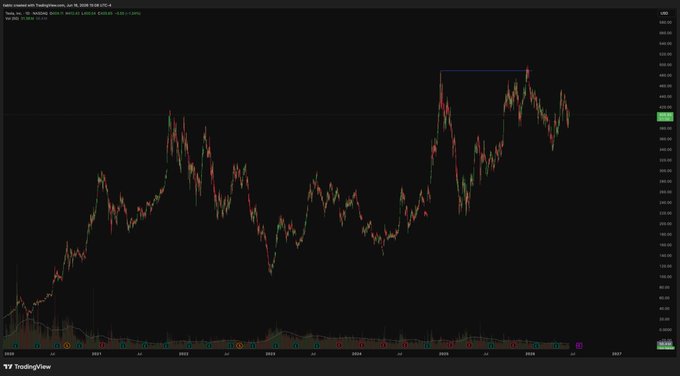The image size is (680, 376).
Task: Click the purple upcoming earnings marker
Action: [579, 346]
